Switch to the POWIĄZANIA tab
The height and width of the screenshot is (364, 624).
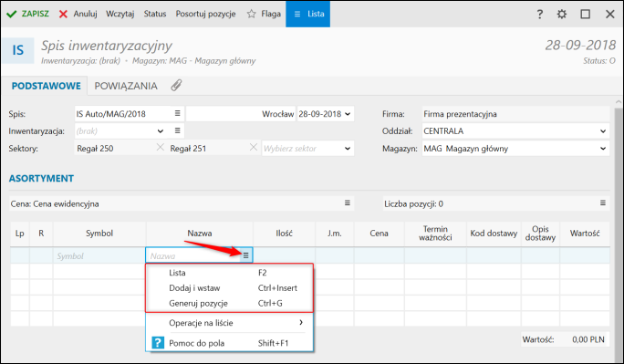[126, 86]
